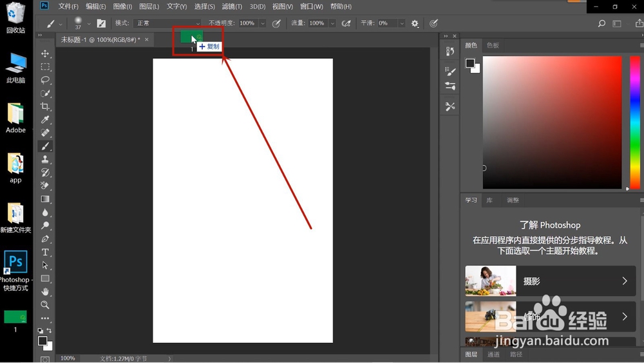Image resolution: width=644 pixels, height=363 pixels.
Task: Open the Edit Toolbar three-dots menu
Action: point(45,318)
